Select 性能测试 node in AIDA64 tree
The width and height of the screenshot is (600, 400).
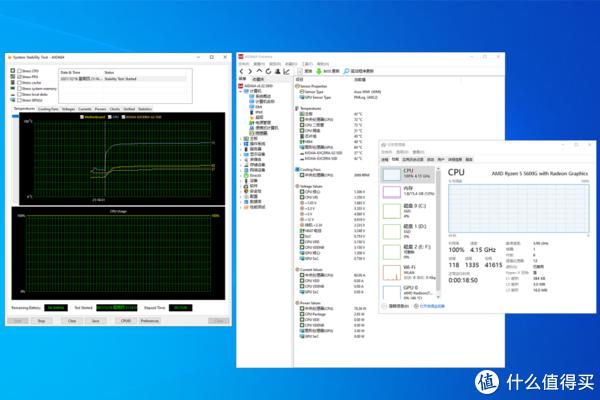coord(254,207)
